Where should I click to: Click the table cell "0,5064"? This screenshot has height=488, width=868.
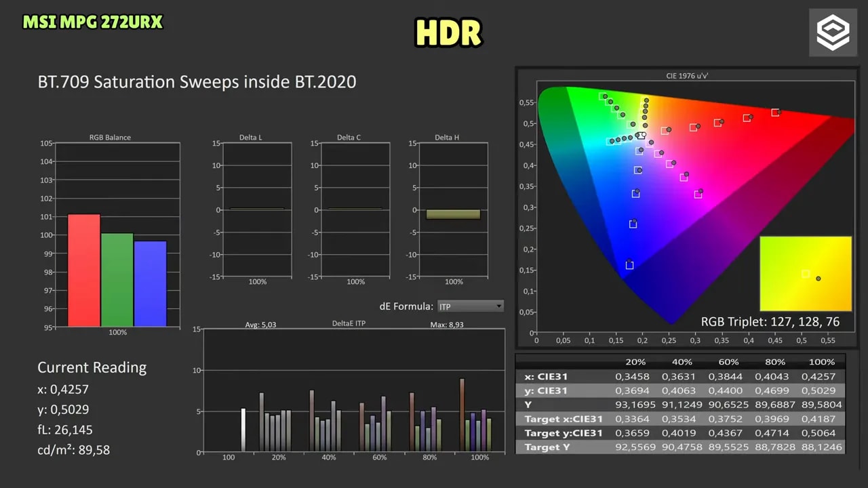821,433
